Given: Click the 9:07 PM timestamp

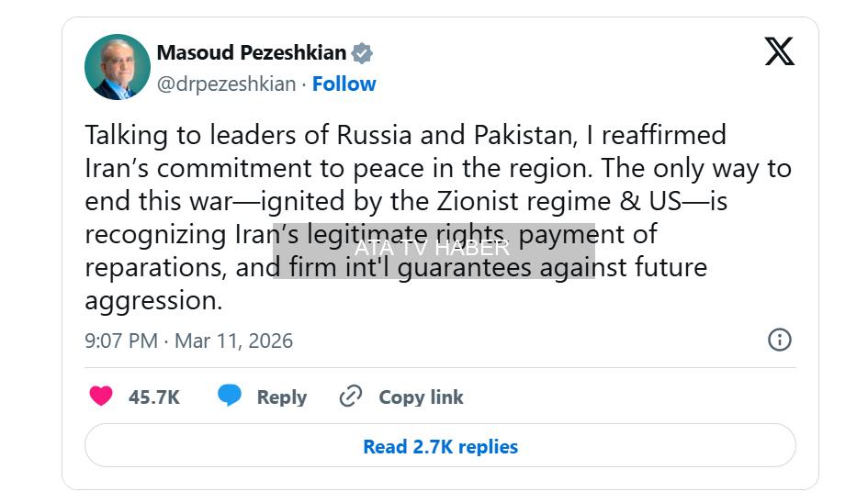Looking at the screenshot, I should [x=121, y=341].
